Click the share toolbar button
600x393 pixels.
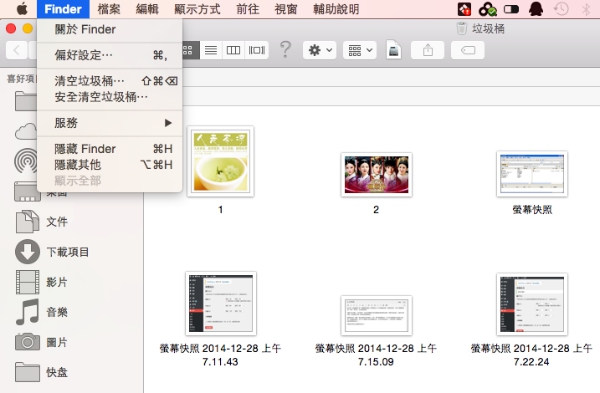click(x=427, y=50)
